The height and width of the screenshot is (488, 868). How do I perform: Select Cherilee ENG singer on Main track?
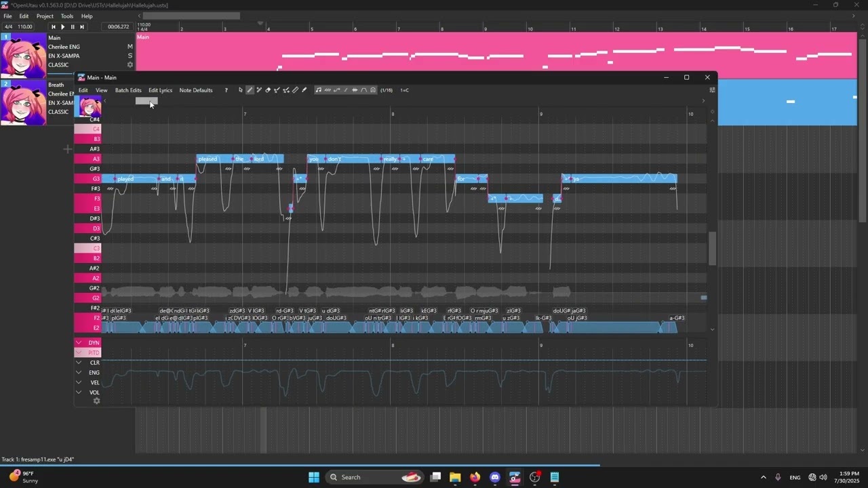pos(64,47)
